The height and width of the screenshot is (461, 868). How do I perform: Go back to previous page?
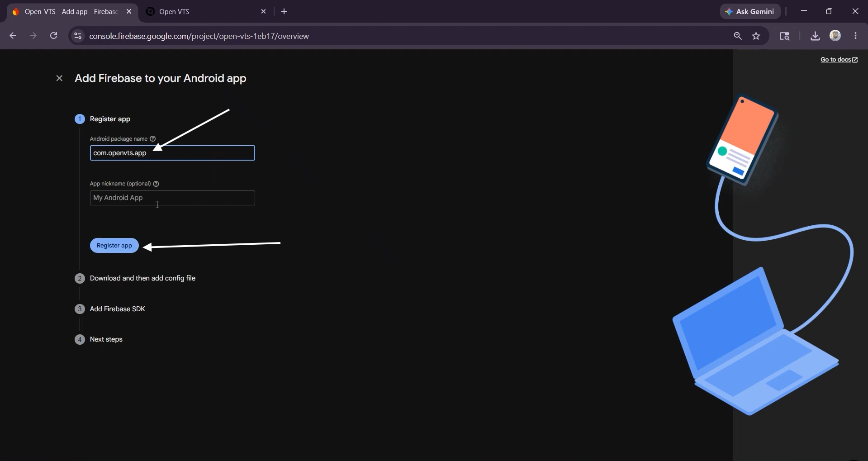(13, 36)
